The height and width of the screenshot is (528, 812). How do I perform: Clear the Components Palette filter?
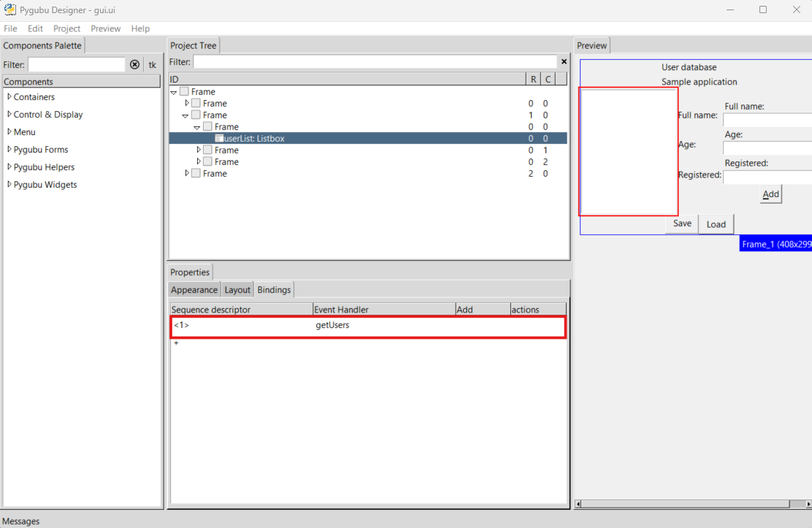pyautogui.click(x=134, y=64)
